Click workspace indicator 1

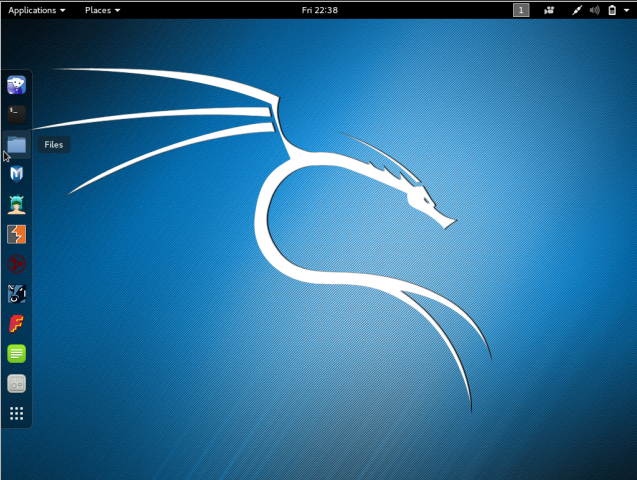(521, 10)
